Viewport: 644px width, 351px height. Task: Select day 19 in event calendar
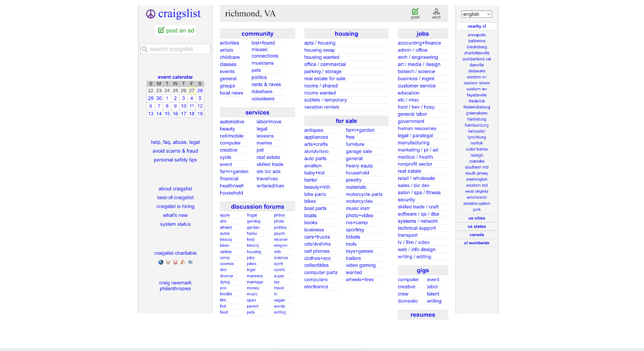pos(200,114)
